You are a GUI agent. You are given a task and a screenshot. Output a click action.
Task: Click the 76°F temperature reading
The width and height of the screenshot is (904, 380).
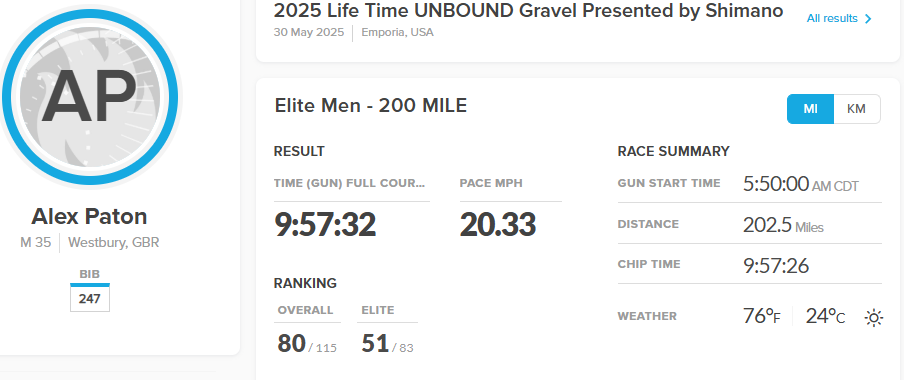pos(762,316)
